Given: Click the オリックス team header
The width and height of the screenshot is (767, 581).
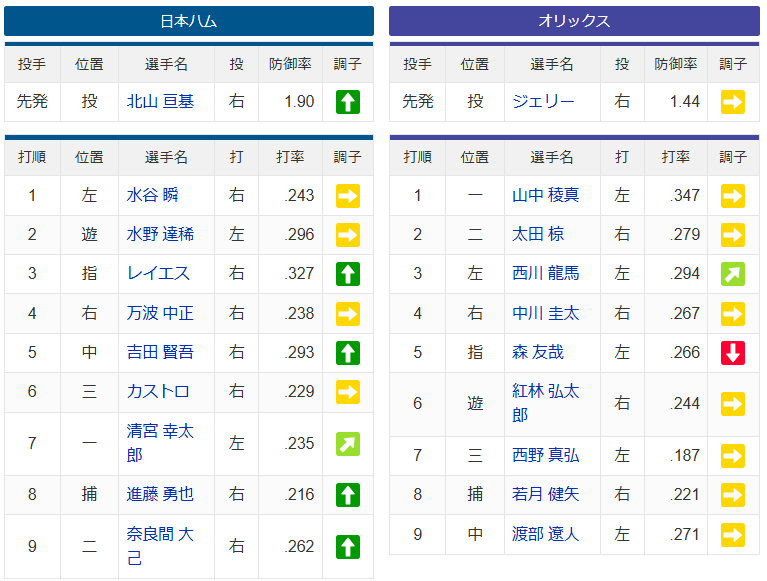Looking at the screenshot, I should (574, 21).
